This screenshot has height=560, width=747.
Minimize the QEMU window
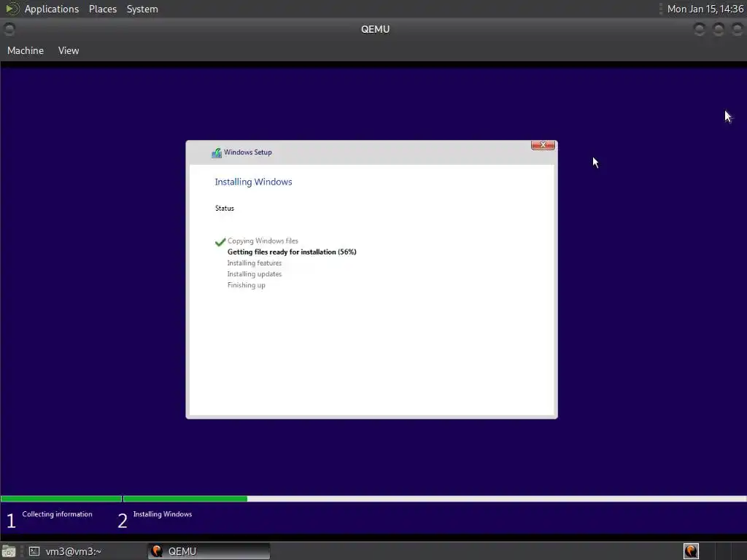[x=700, y=29]
